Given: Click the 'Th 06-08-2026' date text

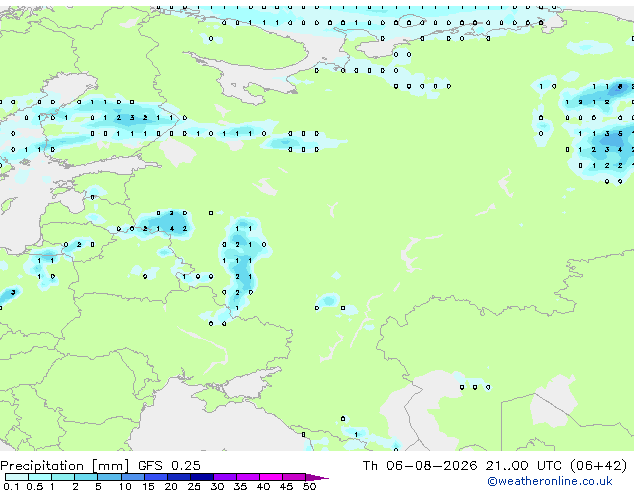Looking at the screenshot, I should (x=420, y=466).
